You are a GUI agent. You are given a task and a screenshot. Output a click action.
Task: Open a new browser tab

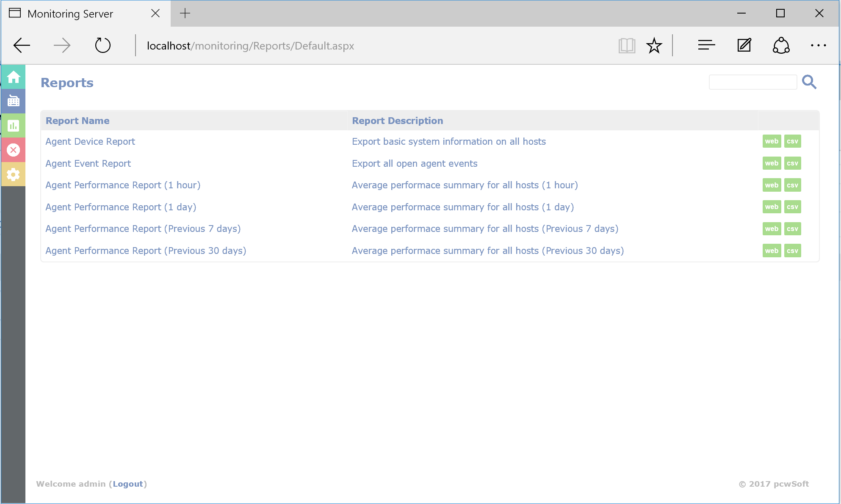click(x=185, y=14)
